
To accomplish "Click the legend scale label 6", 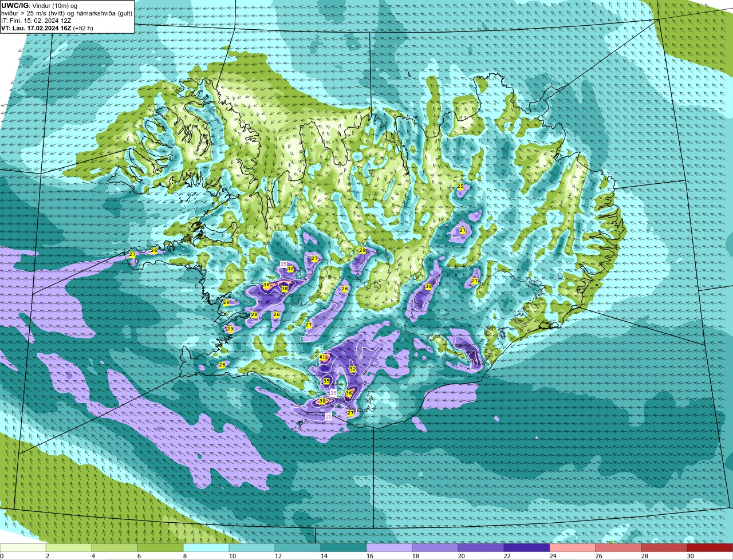I will [139, 556].
